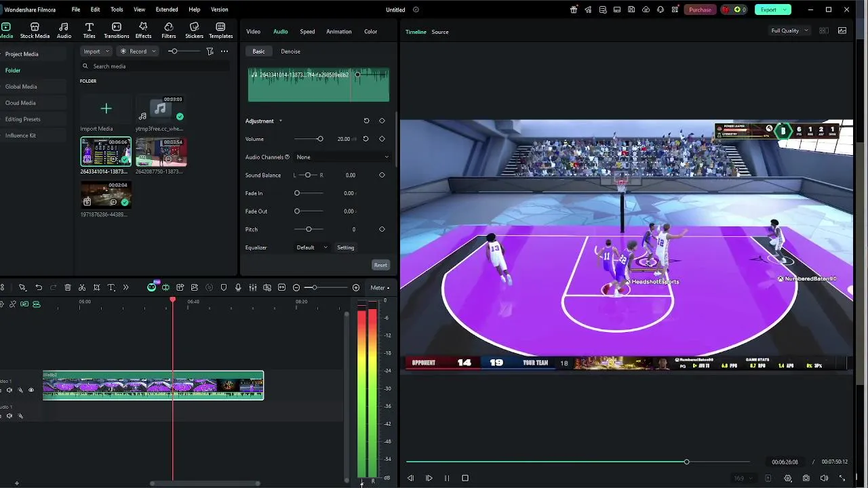Screen dimensions: 868x488
Task: Toggle Volume keyframe diamond
Action: [x=382, y=139]
